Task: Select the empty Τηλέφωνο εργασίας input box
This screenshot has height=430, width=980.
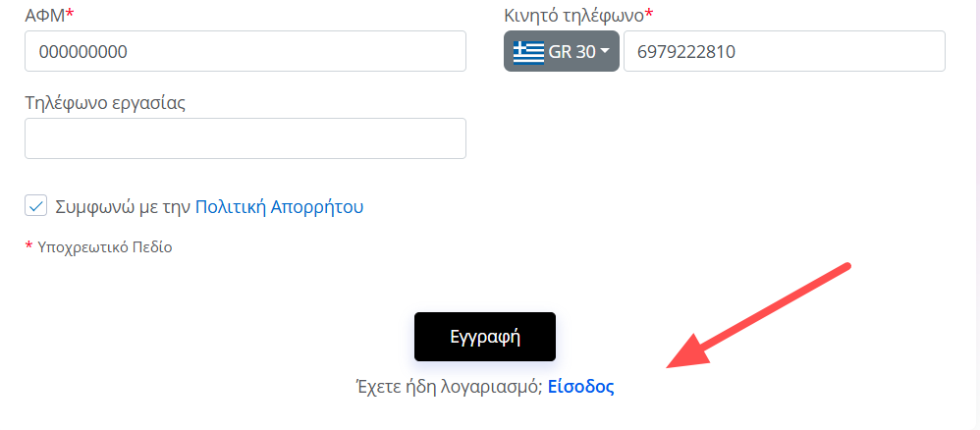Action: point(245,138)
